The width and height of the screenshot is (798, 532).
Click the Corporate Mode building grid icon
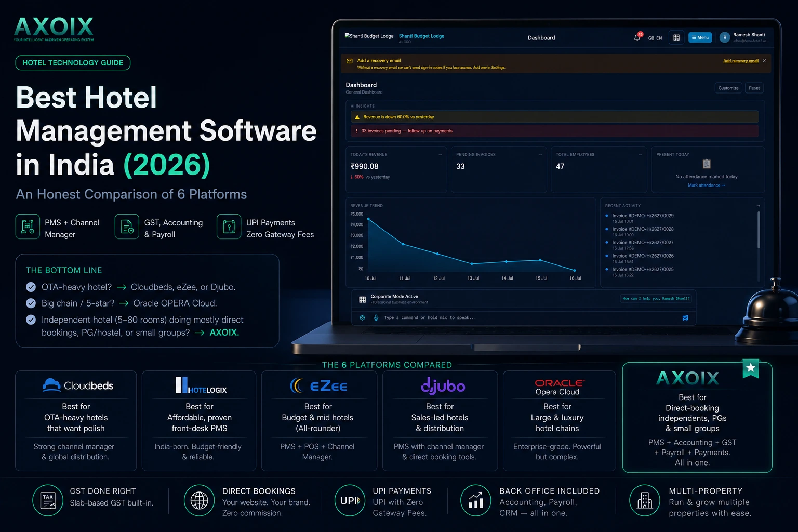363,300
